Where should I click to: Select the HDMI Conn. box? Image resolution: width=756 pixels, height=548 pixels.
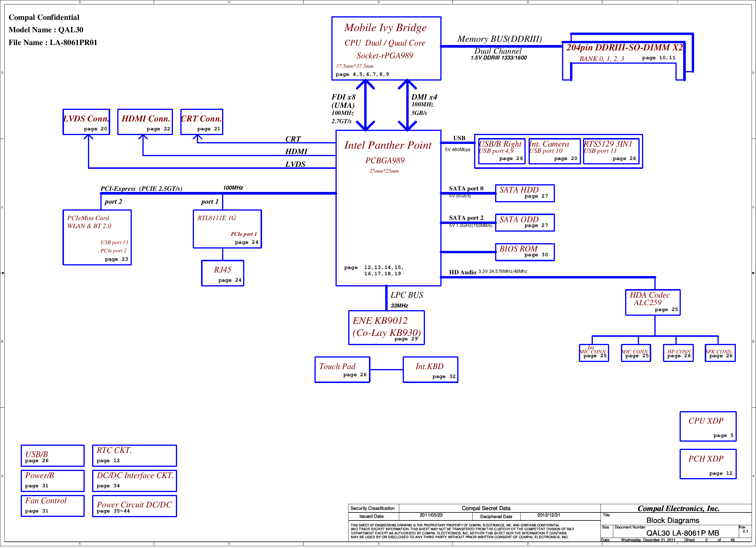pos(145,122)
